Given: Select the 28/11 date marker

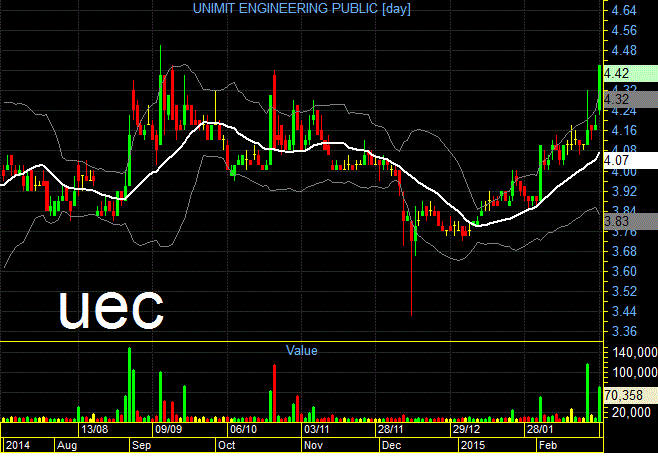Looking at the screenshot, I should 391,429.
